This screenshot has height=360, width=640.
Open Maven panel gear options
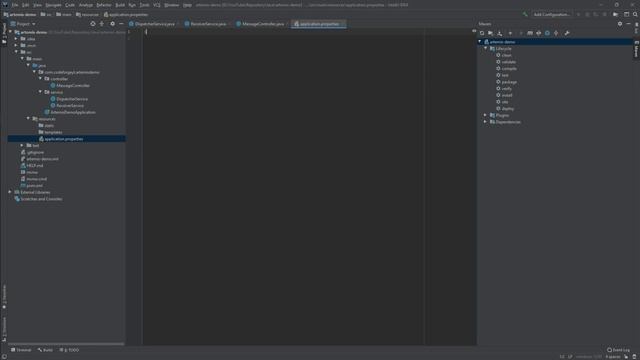coord(620,24)
